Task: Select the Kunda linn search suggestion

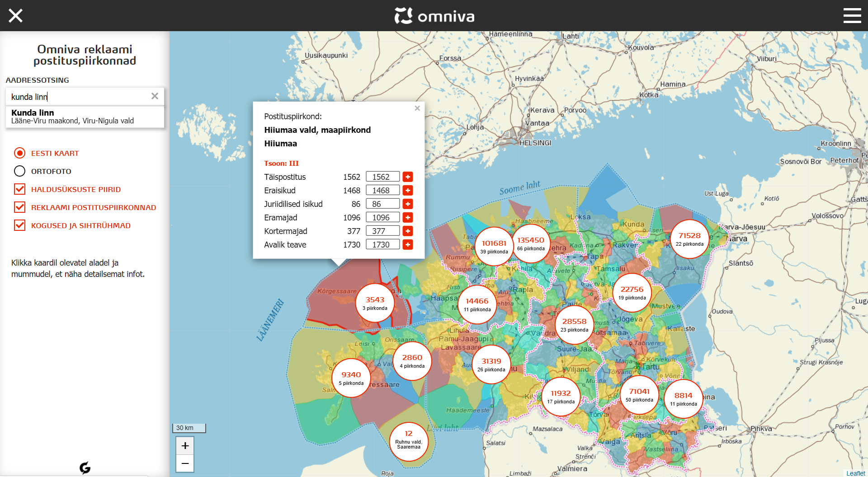Action: click(85, 117)
